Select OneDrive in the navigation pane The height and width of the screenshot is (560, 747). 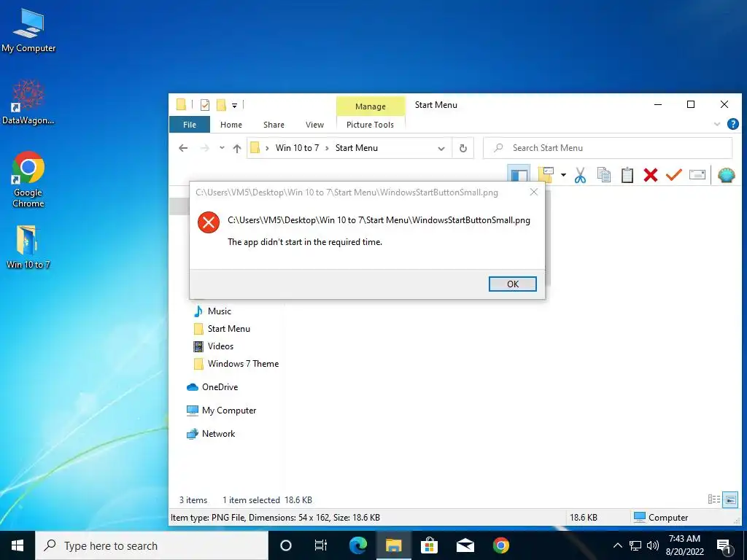[220, 387]
